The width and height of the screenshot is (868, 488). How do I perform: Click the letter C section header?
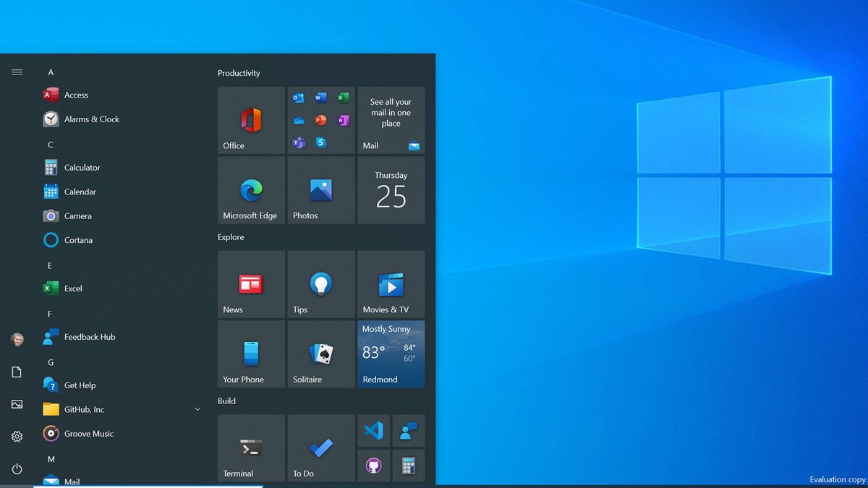[x=51, y=145]
